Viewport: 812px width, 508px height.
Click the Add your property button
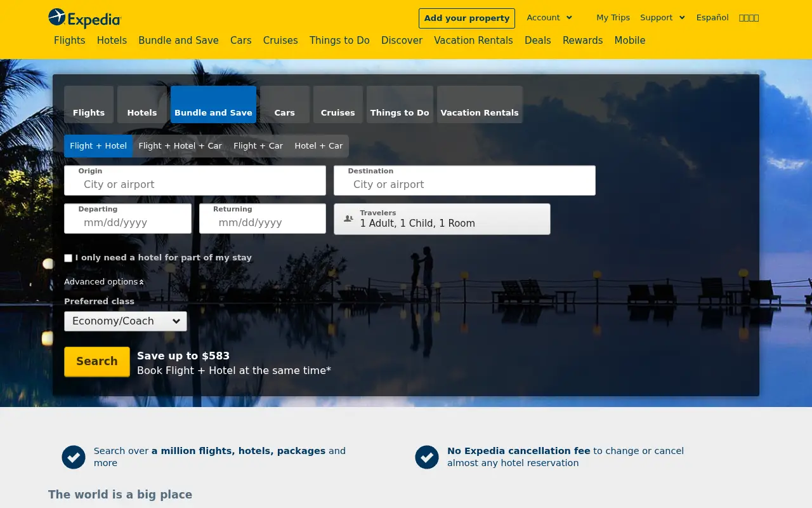point(467,18)
